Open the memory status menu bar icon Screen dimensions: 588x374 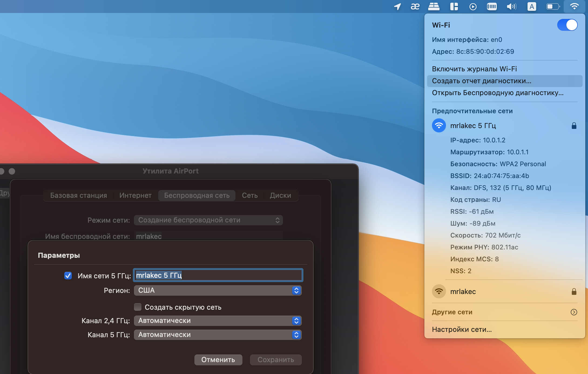[492, 6]
